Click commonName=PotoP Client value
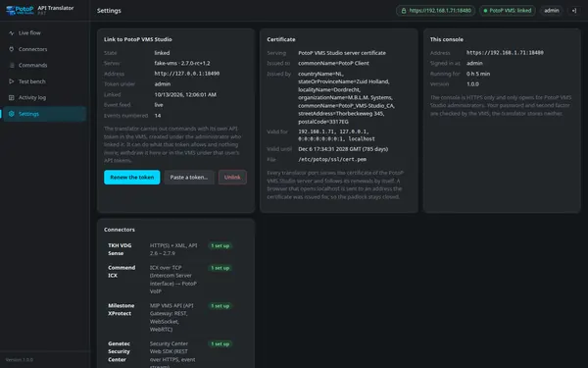588x368 pixels. click(333, 63)
